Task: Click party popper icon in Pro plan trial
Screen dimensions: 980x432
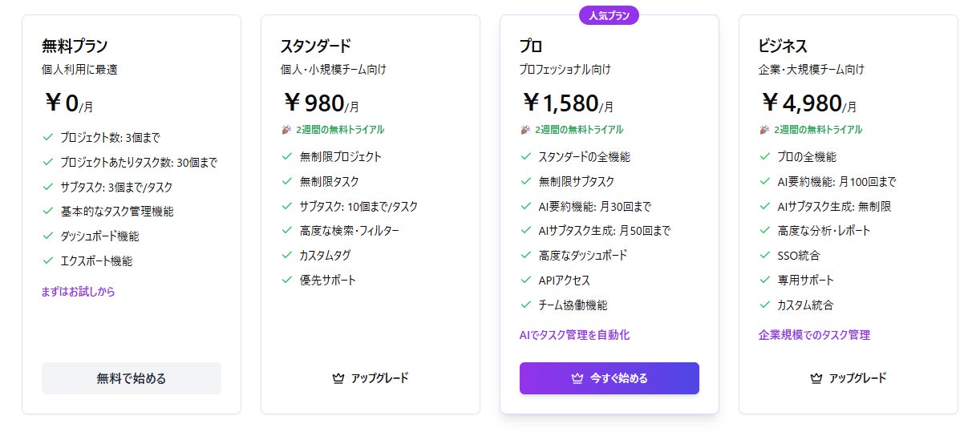Action: (525, 129)
